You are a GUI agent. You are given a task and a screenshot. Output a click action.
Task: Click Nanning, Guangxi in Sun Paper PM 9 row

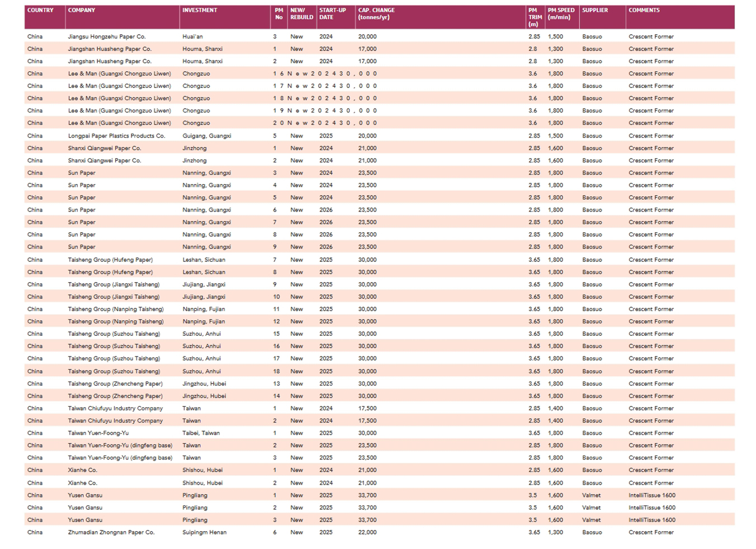point(207,247)
